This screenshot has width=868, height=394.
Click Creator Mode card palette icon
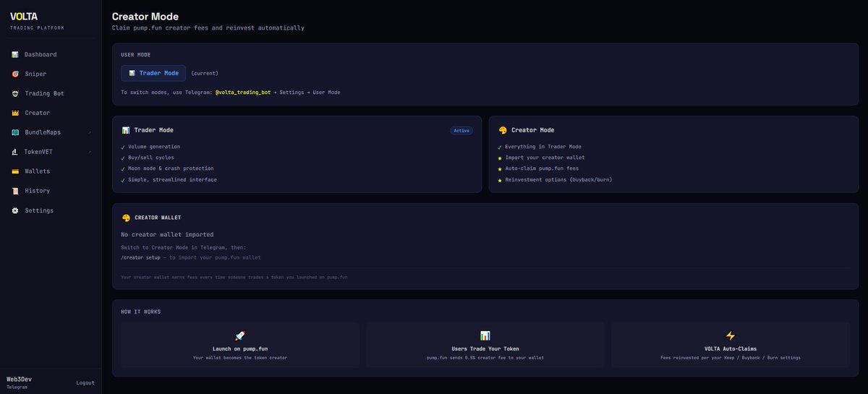click(503, 130)
